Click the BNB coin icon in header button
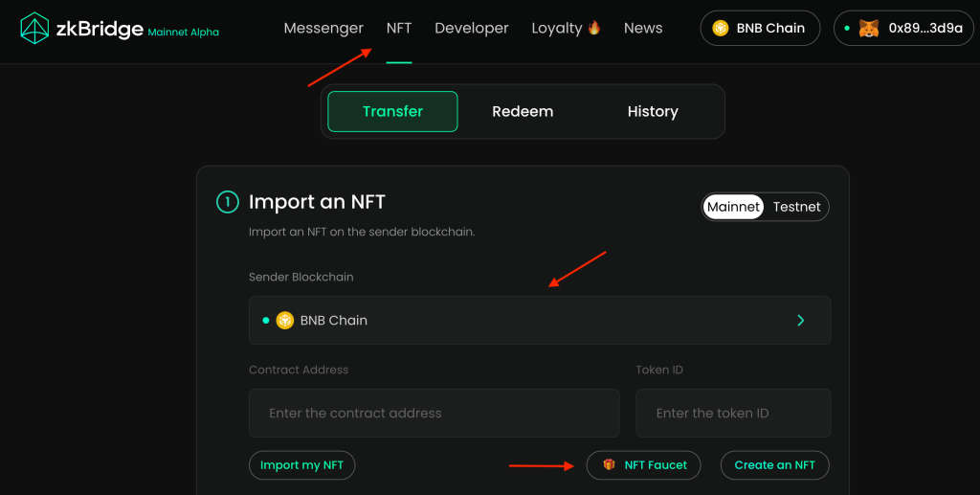Screen dimensions: 980x495 click(721, 28)
